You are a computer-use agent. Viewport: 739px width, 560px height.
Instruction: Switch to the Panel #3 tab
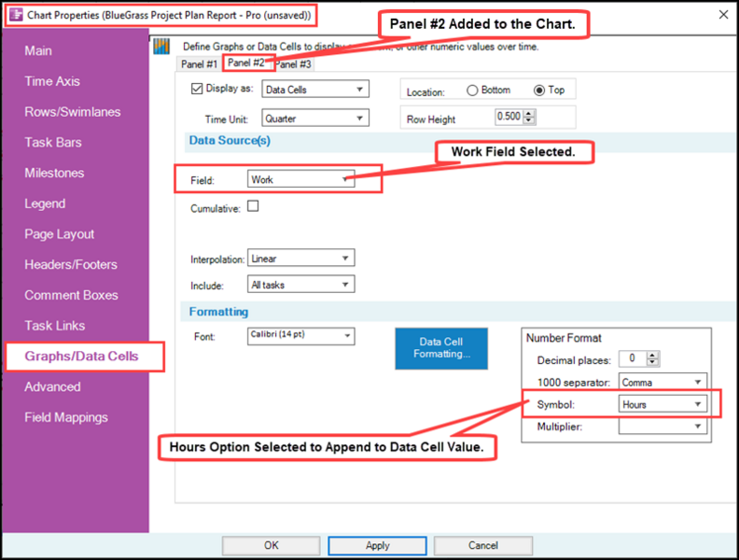(x=294, y=64)
